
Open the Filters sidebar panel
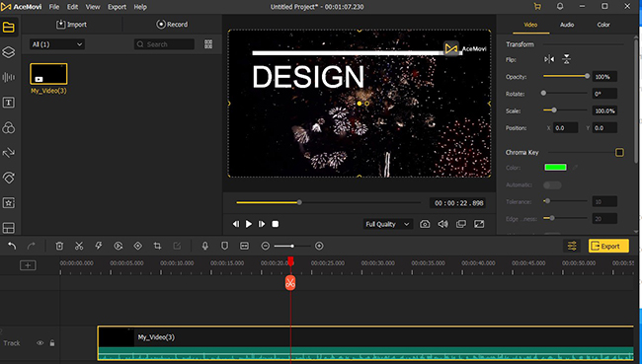point(9,127)
